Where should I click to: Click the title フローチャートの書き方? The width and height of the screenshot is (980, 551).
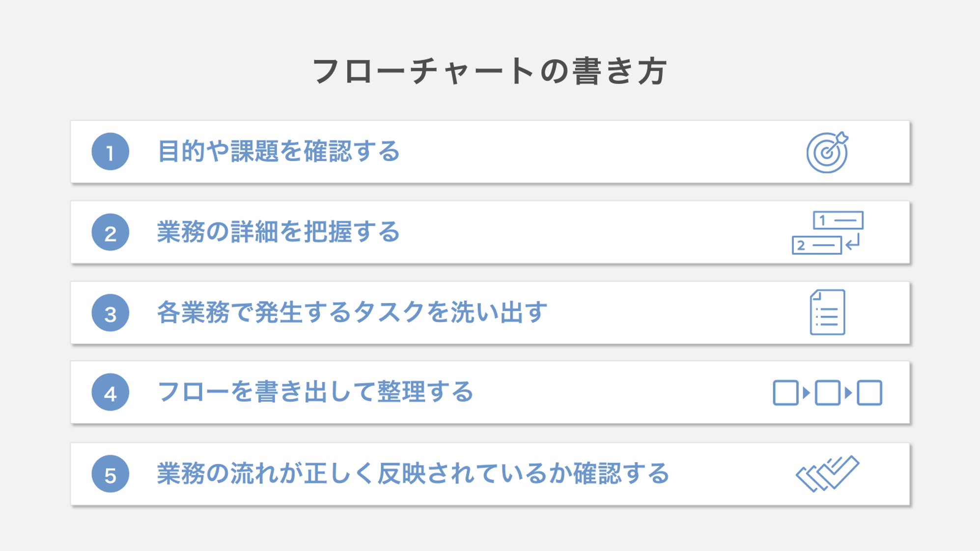pos(490,71)
